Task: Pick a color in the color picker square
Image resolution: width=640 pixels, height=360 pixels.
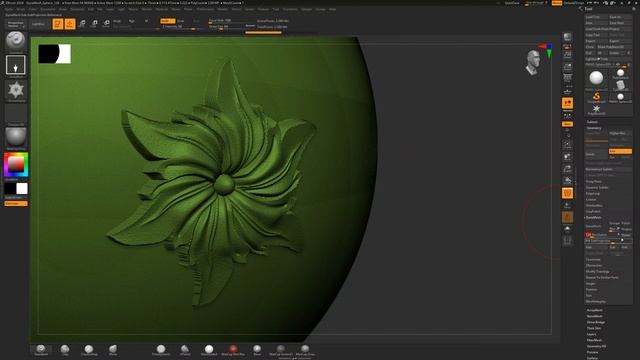Action: point(16,164)
